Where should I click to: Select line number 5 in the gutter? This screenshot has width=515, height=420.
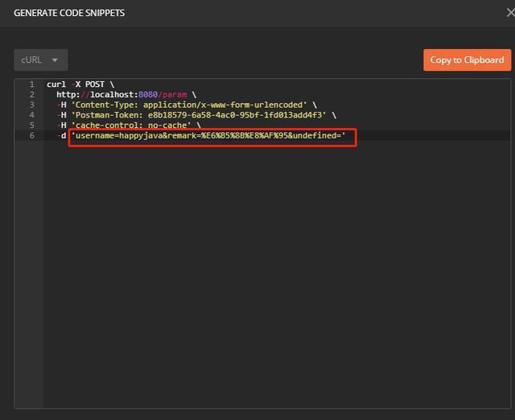(31, 126)
